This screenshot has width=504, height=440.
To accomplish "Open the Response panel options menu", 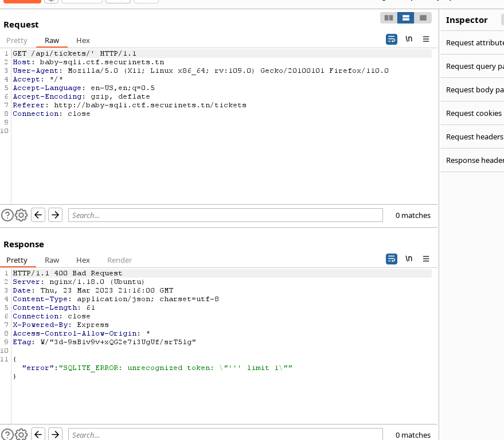I will (426, 259).
